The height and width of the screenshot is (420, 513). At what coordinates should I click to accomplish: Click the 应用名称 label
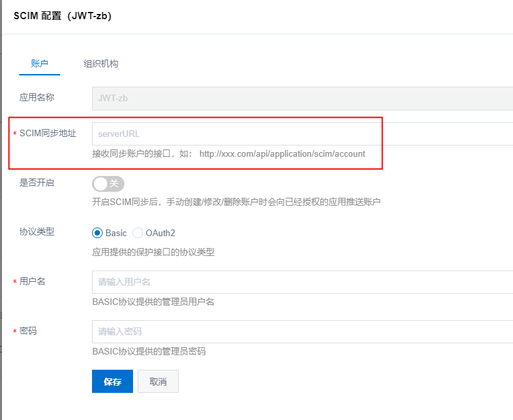[36, 97]
